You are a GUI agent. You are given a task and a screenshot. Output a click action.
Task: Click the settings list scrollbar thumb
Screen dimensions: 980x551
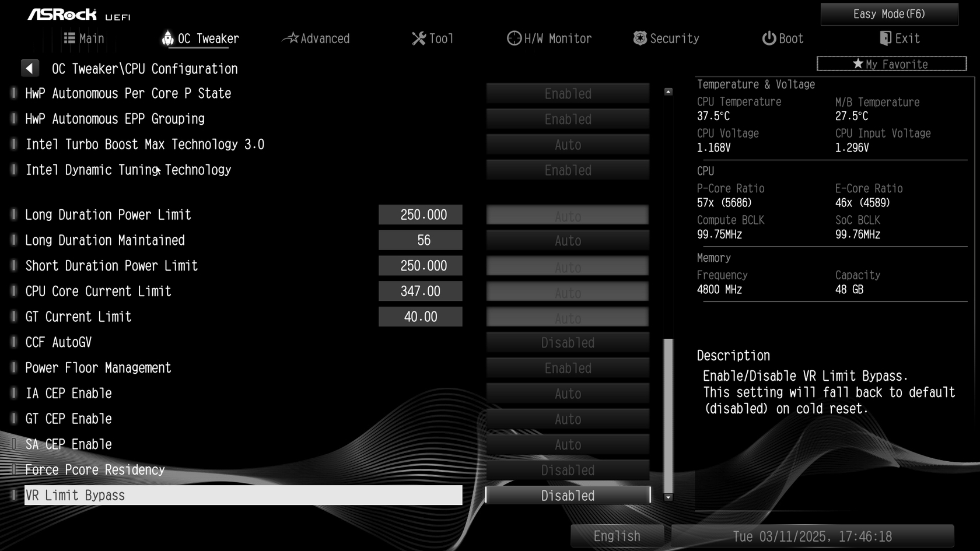click(x=668, y=416)
